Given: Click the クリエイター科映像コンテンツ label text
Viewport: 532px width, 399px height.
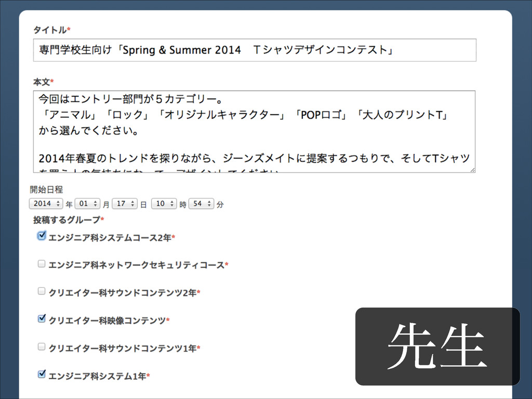Looking at the screenshot, I should (x=107, y=321).
